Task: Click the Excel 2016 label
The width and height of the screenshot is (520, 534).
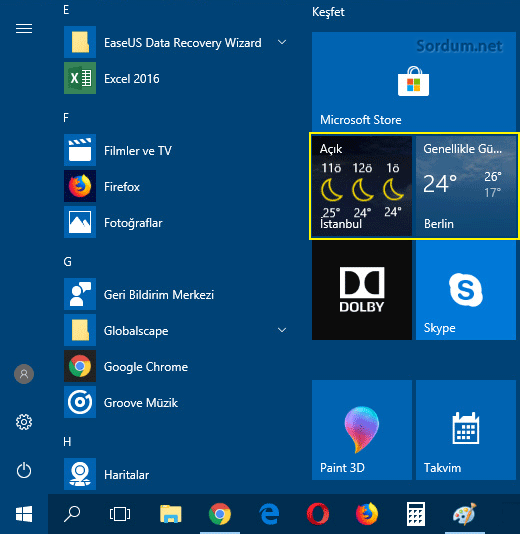Action: (132, 79)
